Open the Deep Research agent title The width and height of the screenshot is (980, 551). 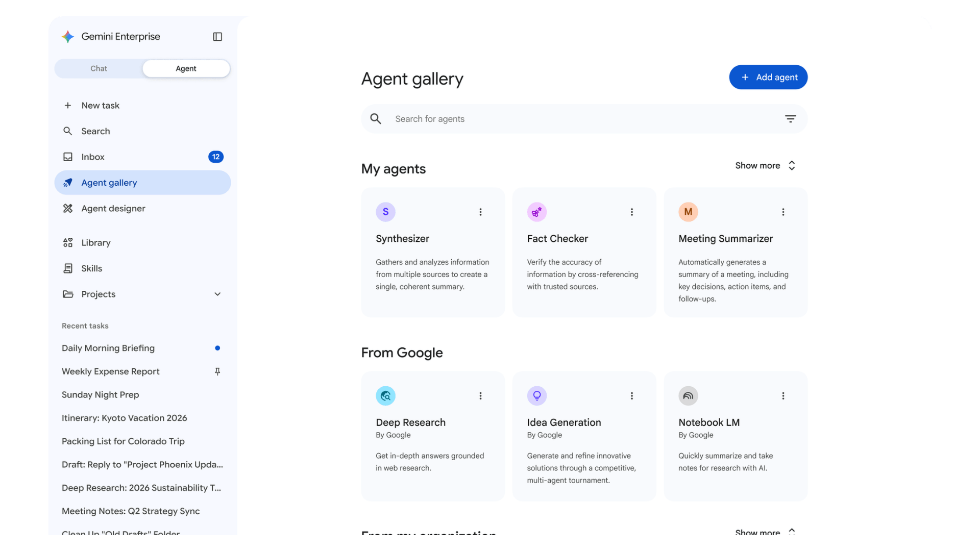410,422
